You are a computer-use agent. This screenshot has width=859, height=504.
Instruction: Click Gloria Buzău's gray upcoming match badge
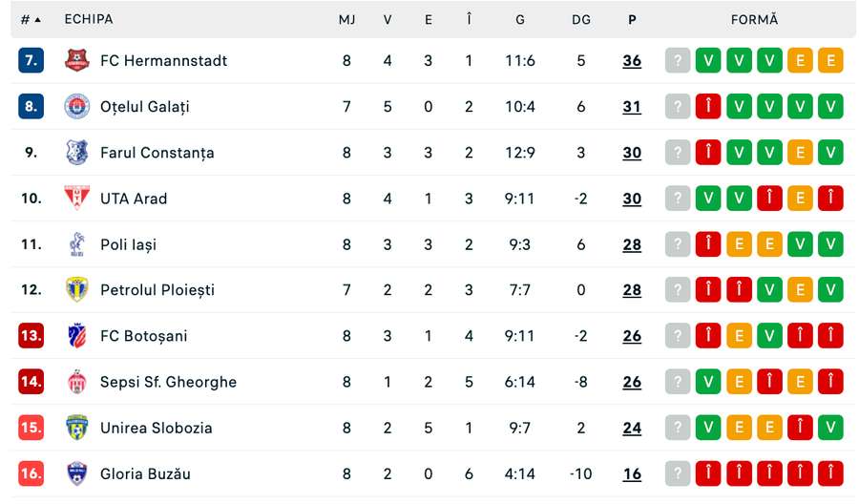click(x=678, y=473)
